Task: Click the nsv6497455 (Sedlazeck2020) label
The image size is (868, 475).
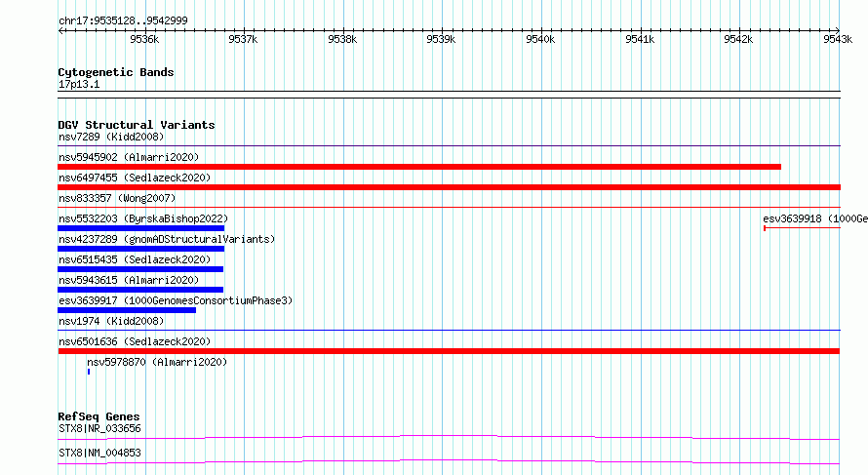Action: pos(135,178)
